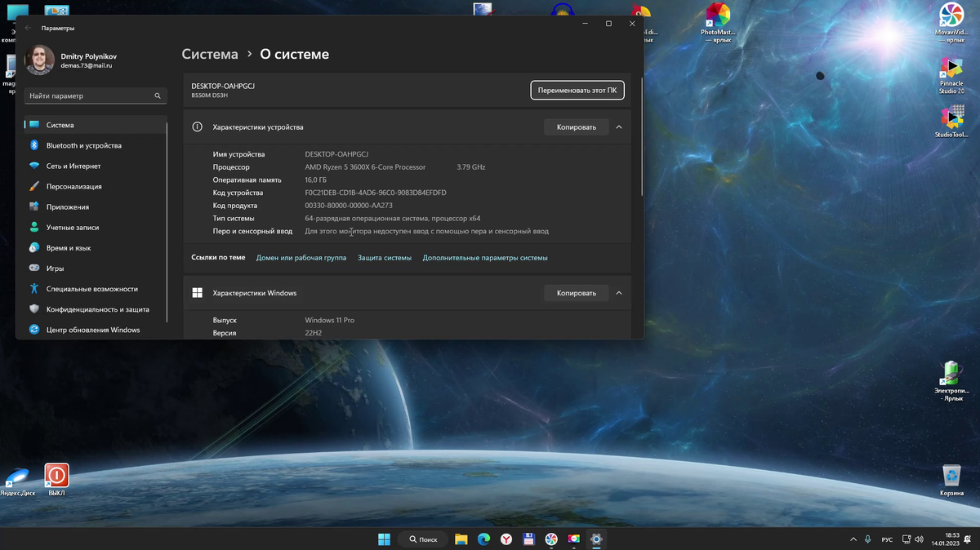Open the Система section in the sidebar

tap(94, 125)
